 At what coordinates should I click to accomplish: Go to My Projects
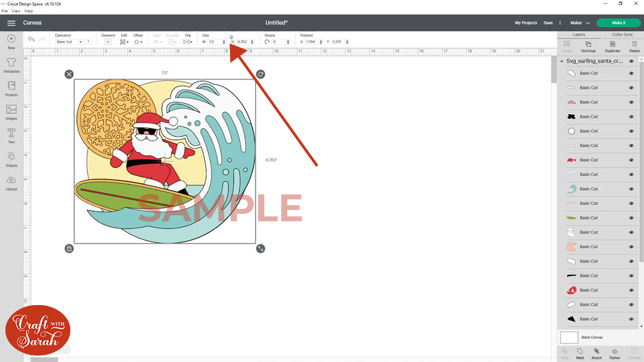(526, 23)
